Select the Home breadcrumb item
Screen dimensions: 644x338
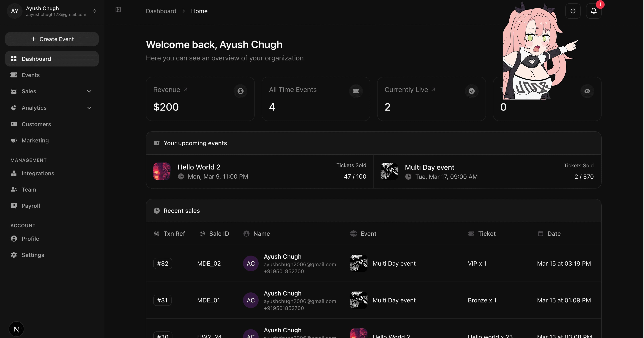pos(199,11)
